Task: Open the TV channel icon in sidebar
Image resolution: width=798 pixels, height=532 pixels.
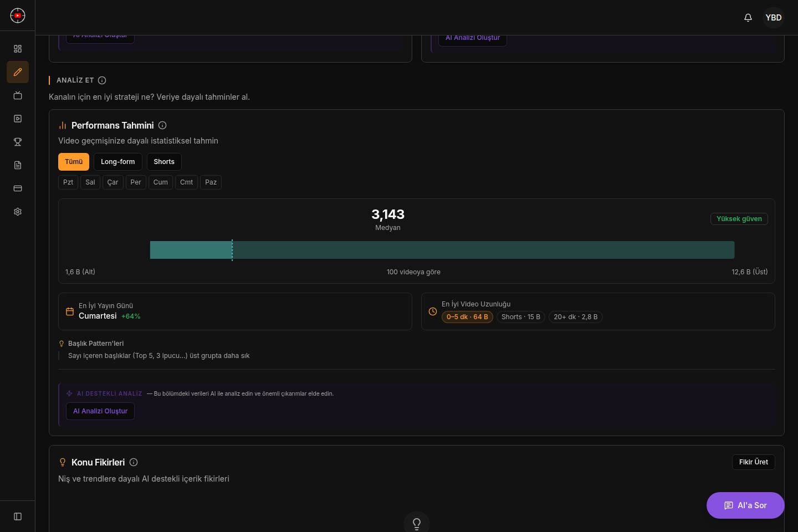Action: (18, 95)
